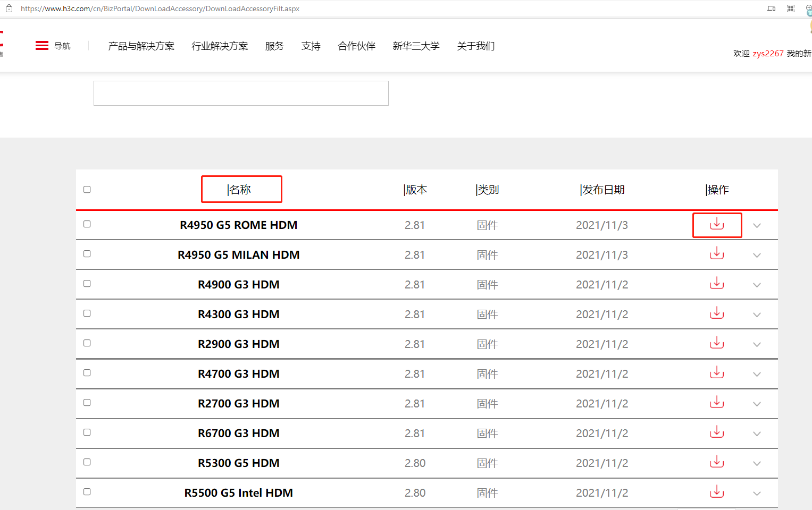Download the R2900 G3 HDM firmware
The image size is (812, 510).
click(x=717, y=343)
